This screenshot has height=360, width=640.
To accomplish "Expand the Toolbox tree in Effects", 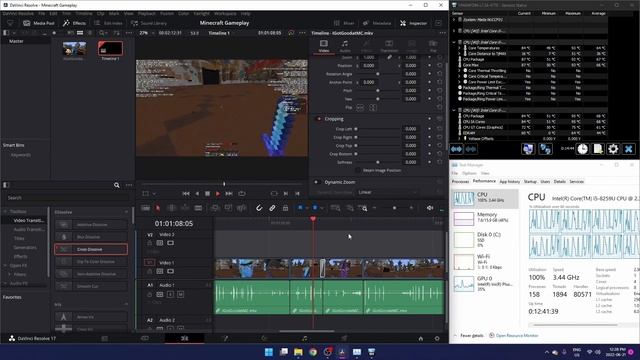I will tap(5, 211).
